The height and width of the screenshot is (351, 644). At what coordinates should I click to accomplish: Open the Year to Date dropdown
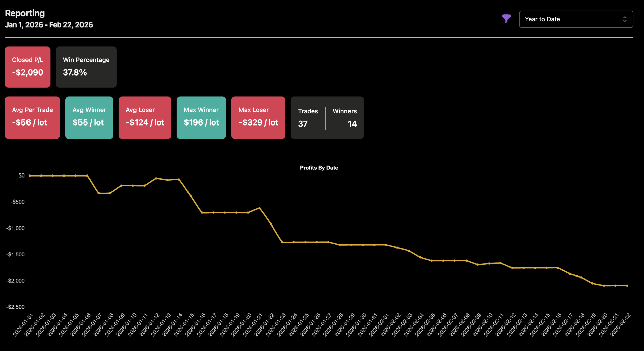click(x=570, y=19)
